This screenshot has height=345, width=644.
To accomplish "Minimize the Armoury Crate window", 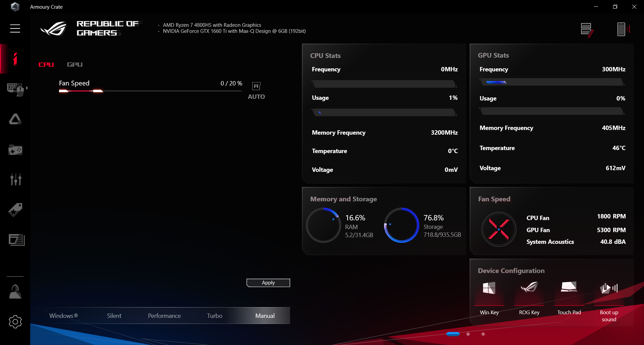I will coord(596,7).
